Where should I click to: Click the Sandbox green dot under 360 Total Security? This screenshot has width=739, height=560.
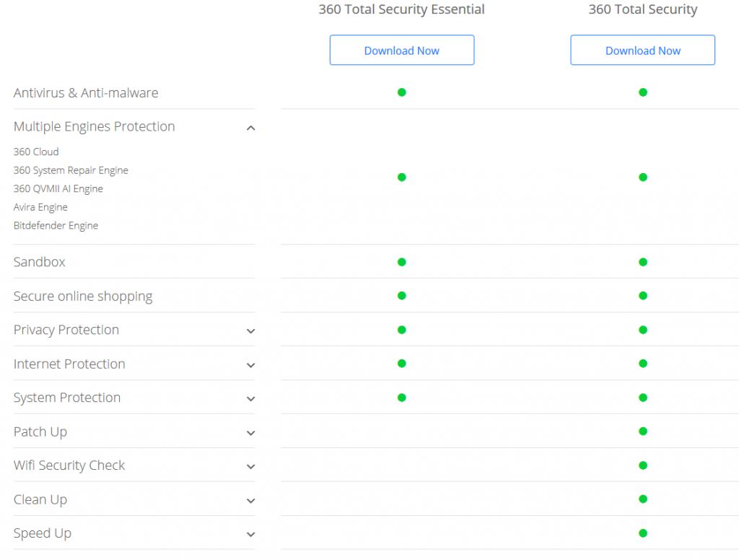click(642, 262)
